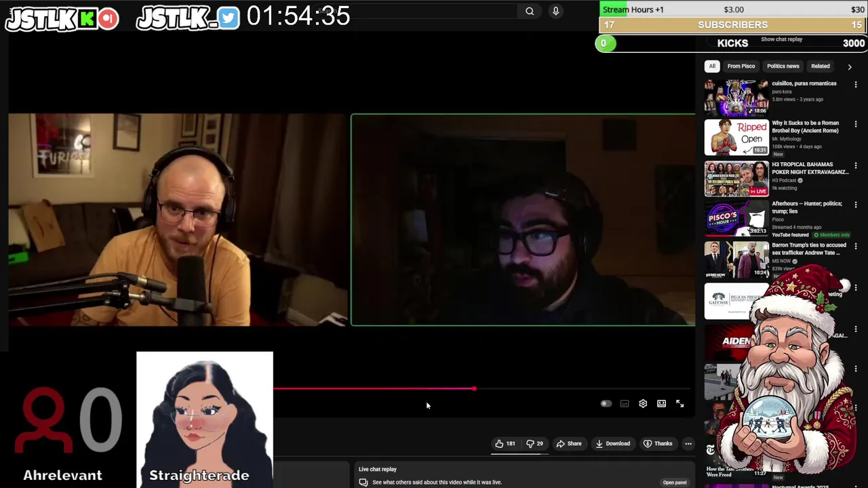Viewport: 868px width, 488px height.
Task: Open Ripped Open Roman video thumbnail
Action: point(736,138)
